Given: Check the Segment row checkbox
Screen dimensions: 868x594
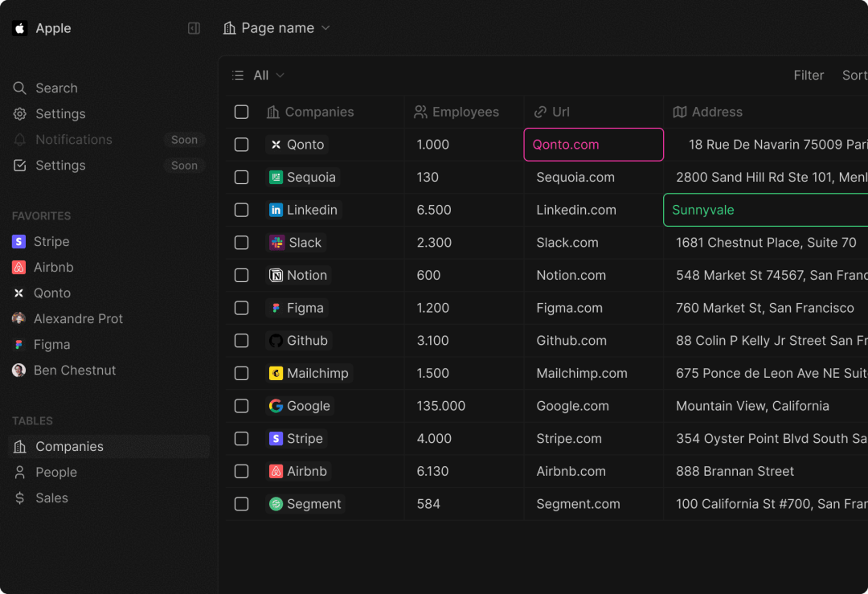Looking at the screenshot, I should [x=241, y=504].
